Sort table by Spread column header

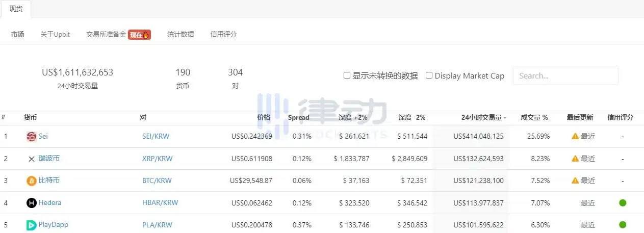tap(299, 118)
